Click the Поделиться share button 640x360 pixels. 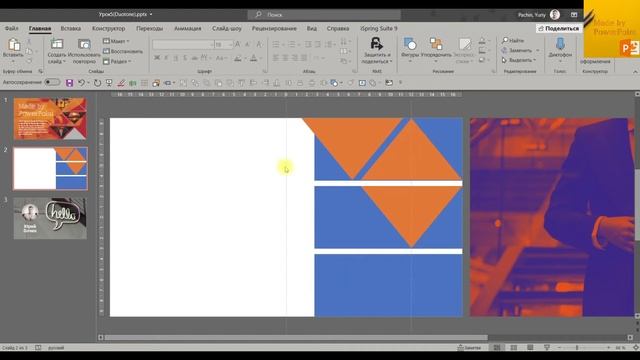(559, 29)
